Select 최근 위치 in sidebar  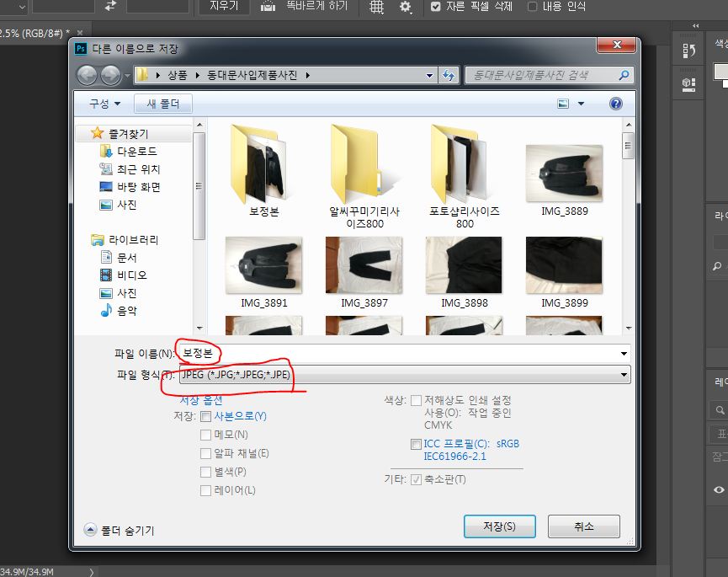pyautogui.click(x=130, y=169)
